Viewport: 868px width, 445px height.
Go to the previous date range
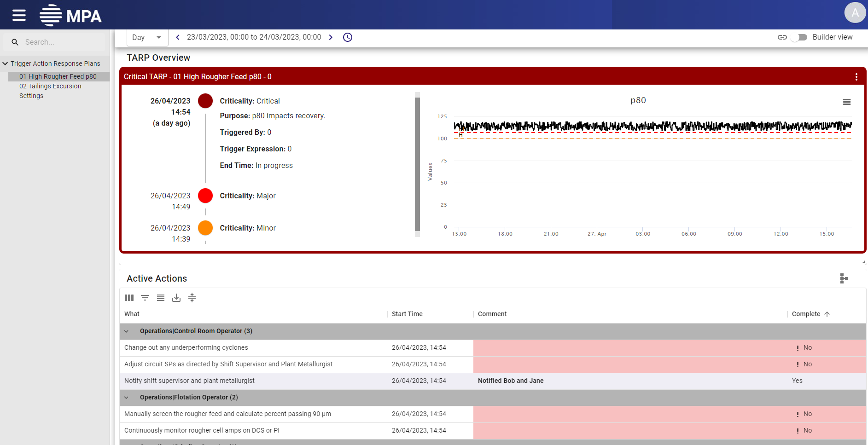[178, 37]
